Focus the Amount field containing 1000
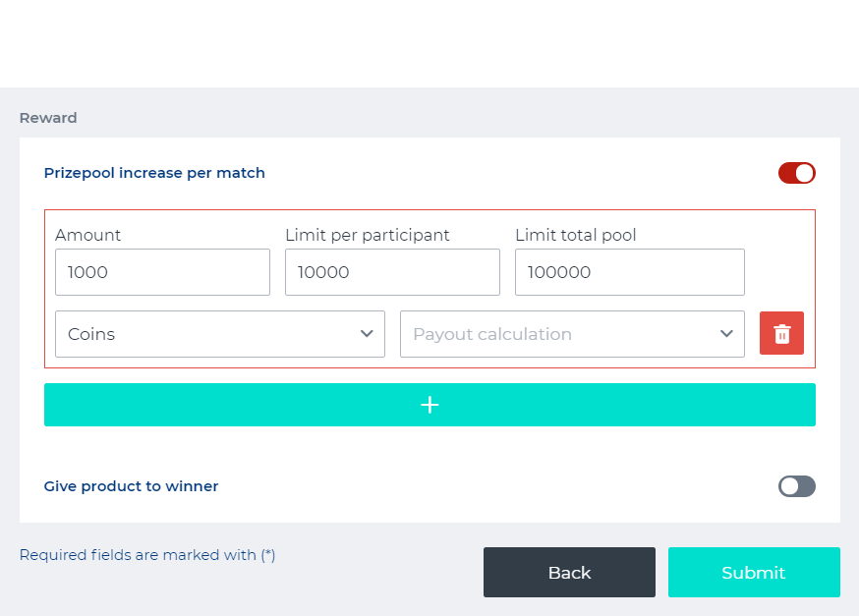 [x=162, y=272]
